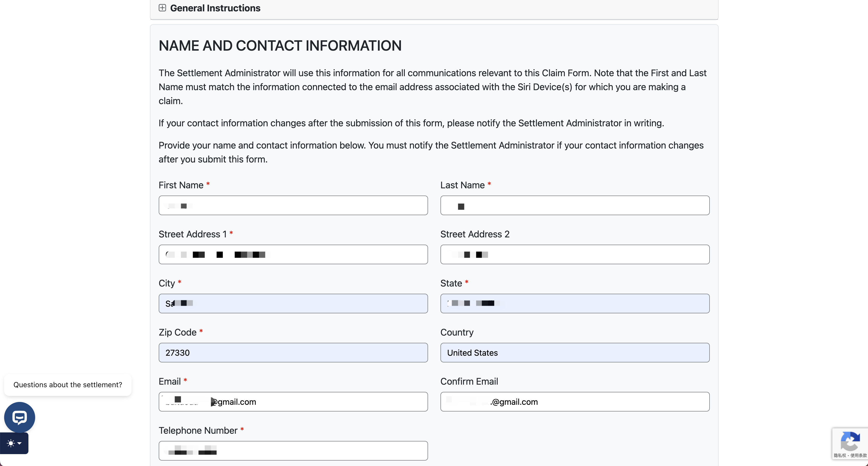The height and width of the screenshot is (466, 868).
Task: Click the sun theme icon
Action: (x=11, y=443)
